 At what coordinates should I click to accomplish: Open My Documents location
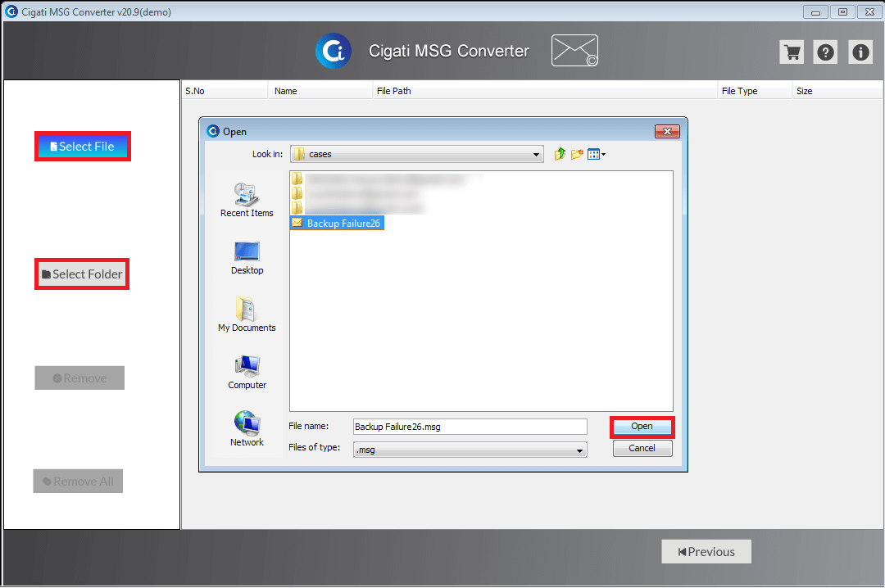[247, 314]
